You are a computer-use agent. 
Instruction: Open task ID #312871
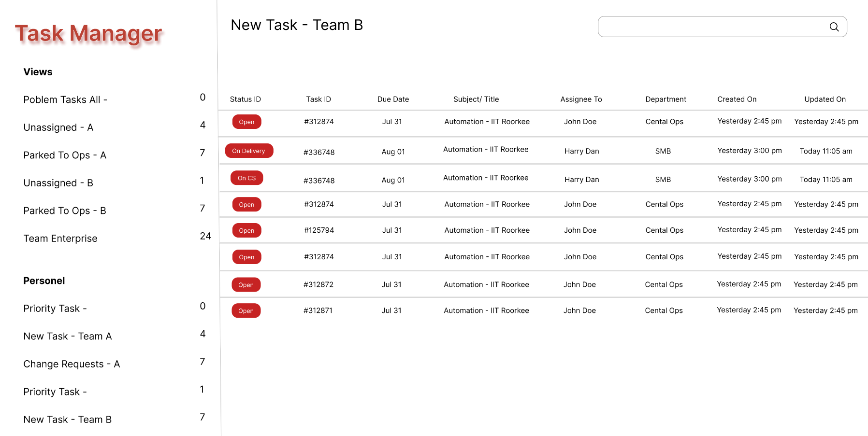pyautogui.click(x=318, y=310)
